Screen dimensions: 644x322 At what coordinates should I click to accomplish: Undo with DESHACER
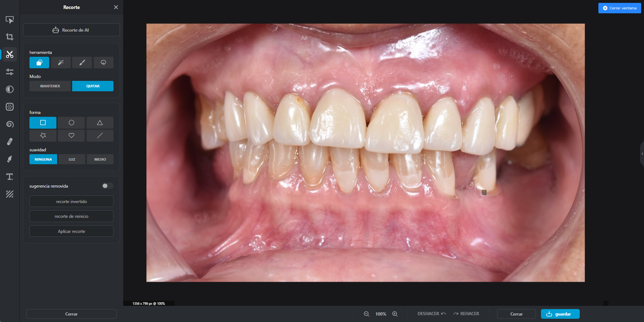coord(432,314)
